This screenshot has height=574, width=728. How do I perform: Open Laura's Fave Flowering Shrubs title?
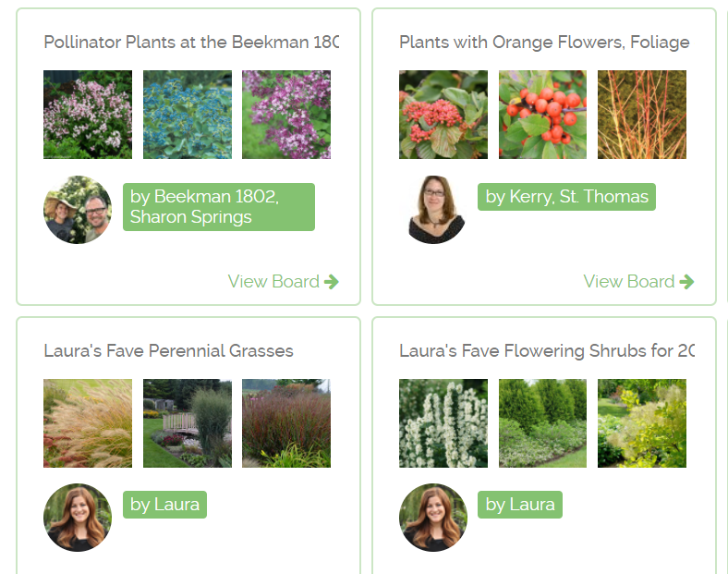(546, 351)
